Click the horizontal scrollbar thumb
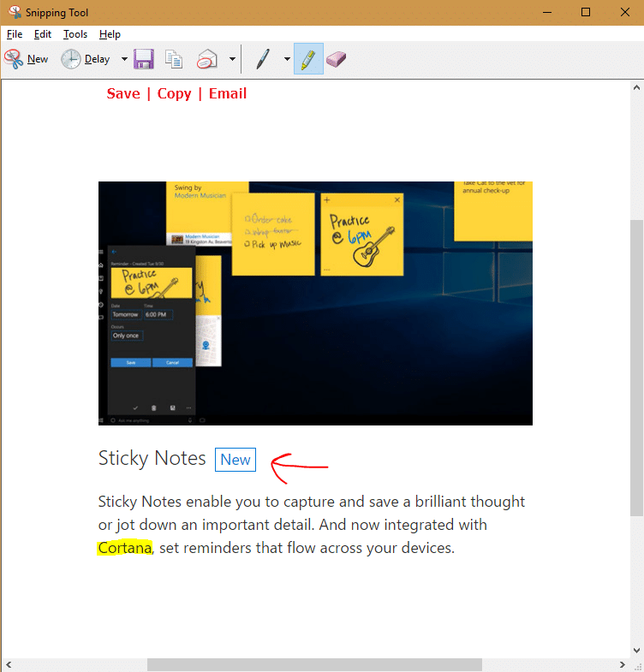 coord(314,664)
